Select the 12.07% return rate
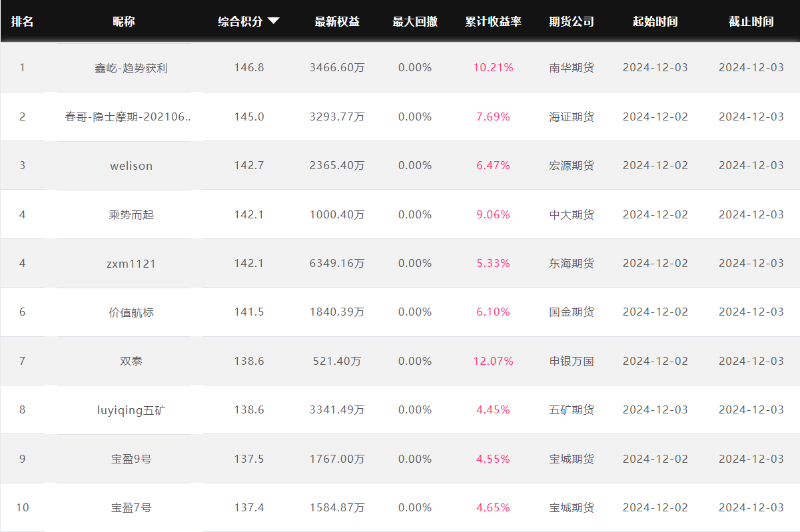Screen dimensions: 800x532 tap(494, 361)
